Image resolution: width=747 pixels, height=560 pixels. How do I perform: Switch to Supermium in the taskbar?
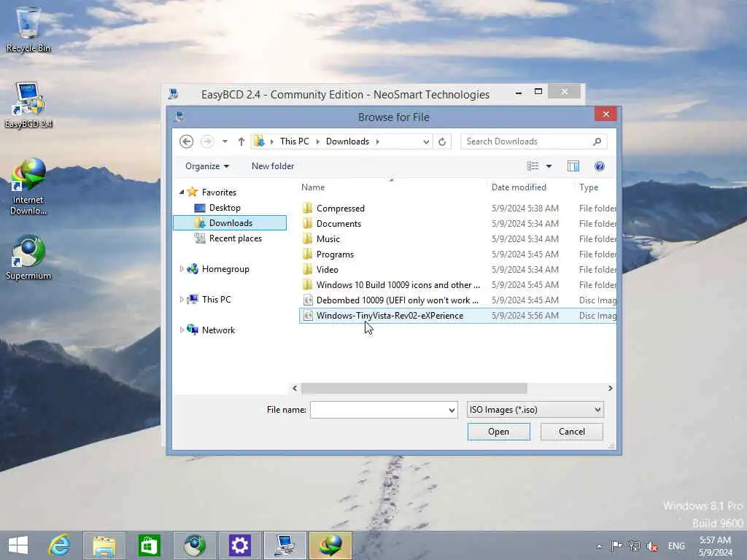tap(194, 545)
